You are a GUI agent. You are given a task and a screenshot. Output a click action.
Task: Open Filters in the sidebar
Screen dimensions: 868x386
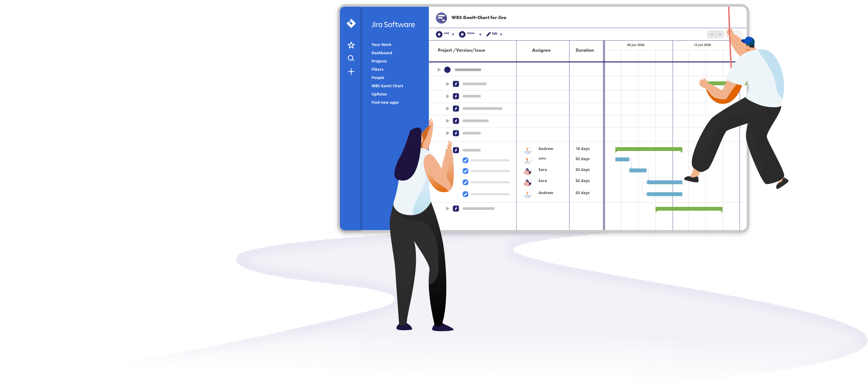(x=378, y=69)
